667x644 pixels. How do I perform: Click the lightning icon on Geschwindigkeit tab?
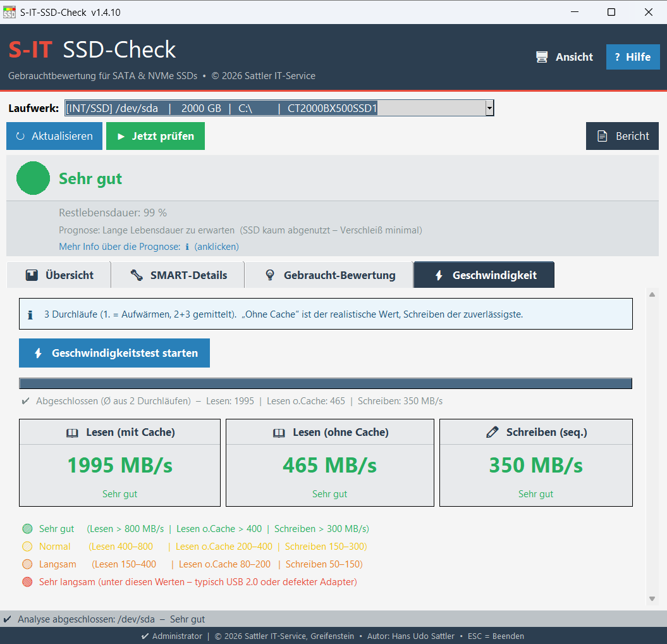[x=439, y=275]
